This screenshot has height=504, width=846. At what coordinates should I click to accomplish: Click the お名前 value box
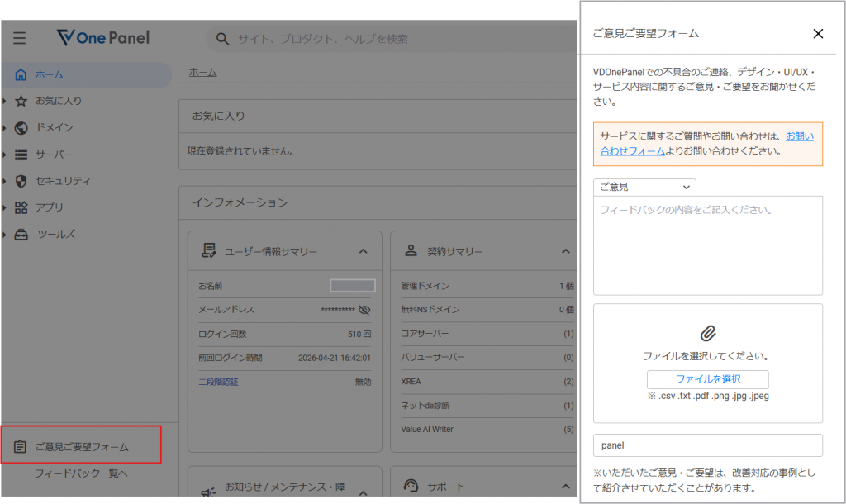[353, 285]
